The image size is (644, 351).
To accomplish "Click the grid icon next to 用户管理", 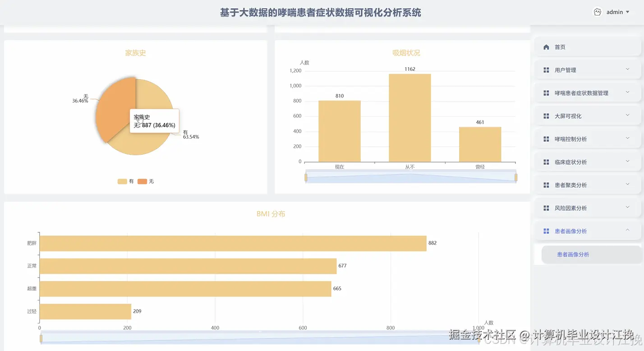I will pos(546,70).
